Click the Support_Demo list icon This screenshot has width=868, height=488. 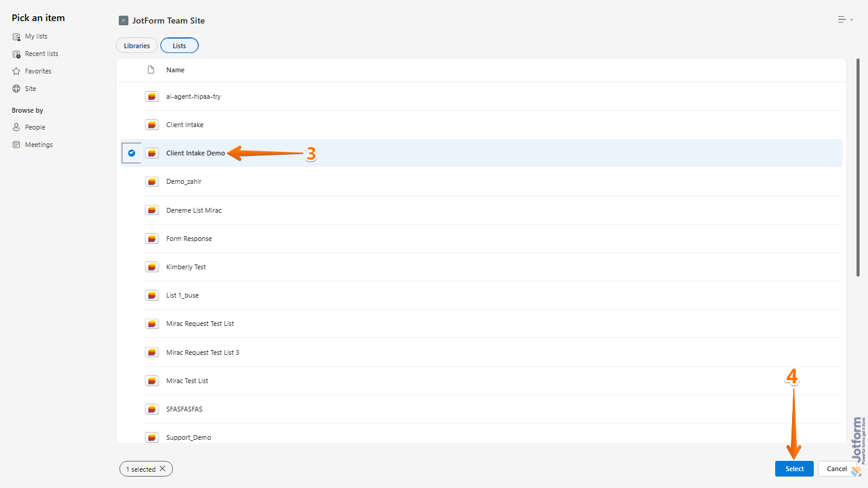tap(152, 437)
